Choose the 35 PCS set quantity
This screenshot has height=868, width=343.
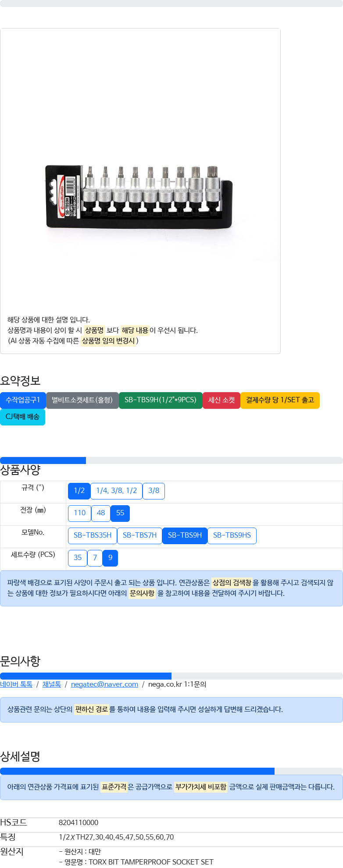78,558
